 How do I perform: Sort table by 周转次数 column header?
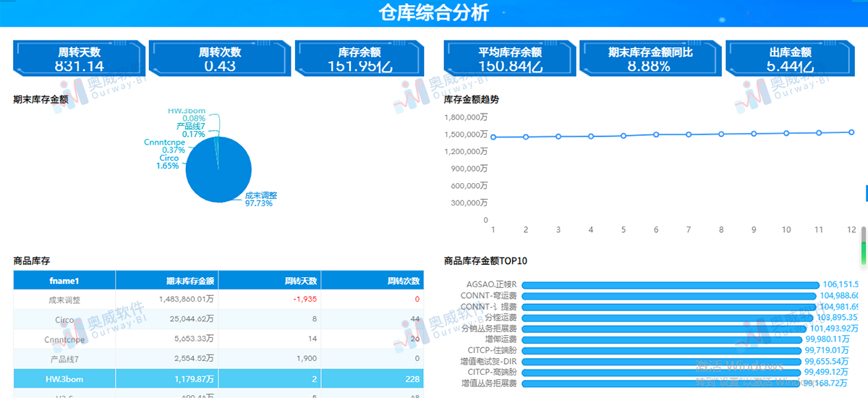tap(373, 281)
